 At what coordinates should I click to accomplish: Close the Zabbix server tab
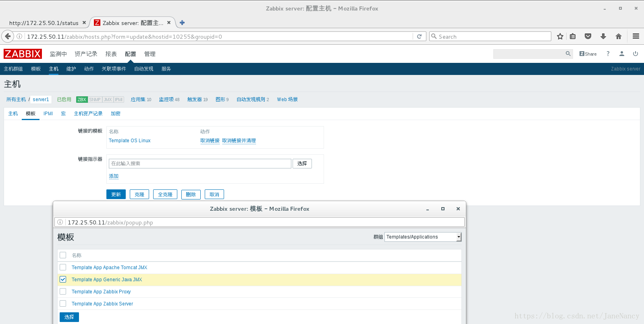[169, 23]
